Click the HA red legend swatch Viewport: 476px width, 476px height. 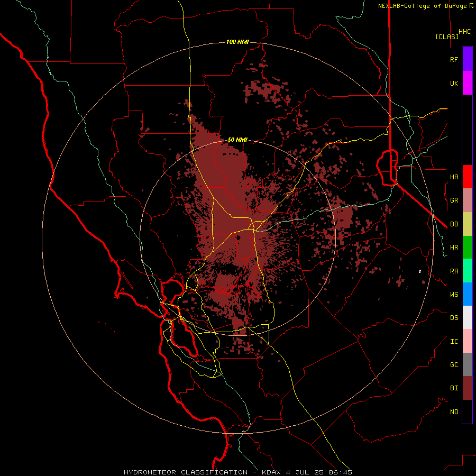[467, 177]
